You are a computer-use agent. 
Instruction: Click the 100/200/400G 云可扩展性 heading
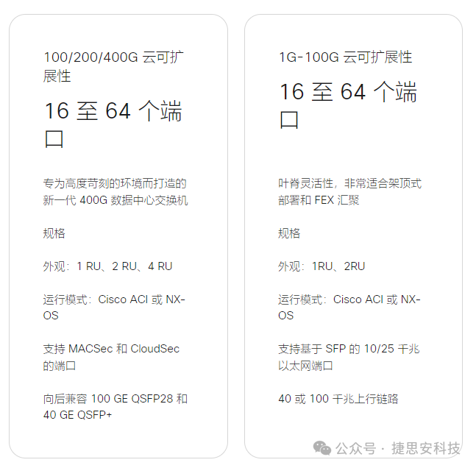click(x=113, y=66)
